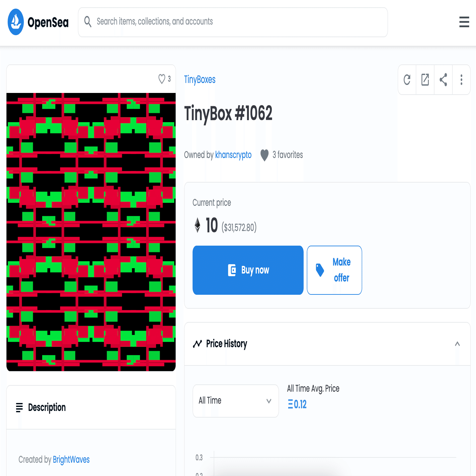This screenshot has width=476, height=476.
Task: Open the TinyBoxes collection link
Action: [200, 80]
